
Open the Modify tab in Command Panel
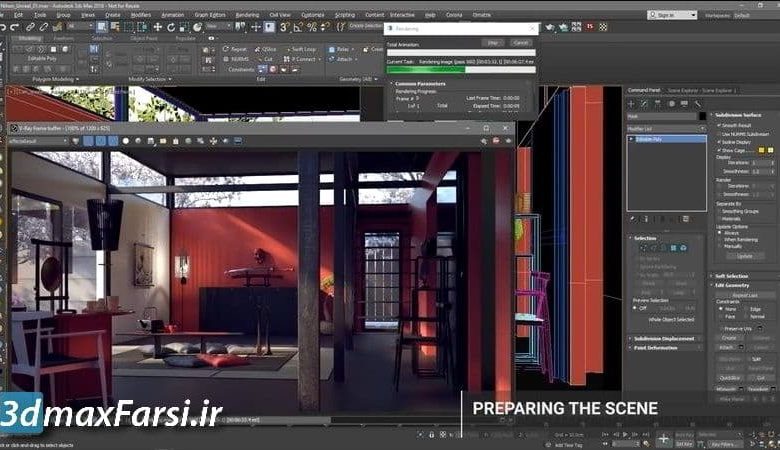coord(644,104)
